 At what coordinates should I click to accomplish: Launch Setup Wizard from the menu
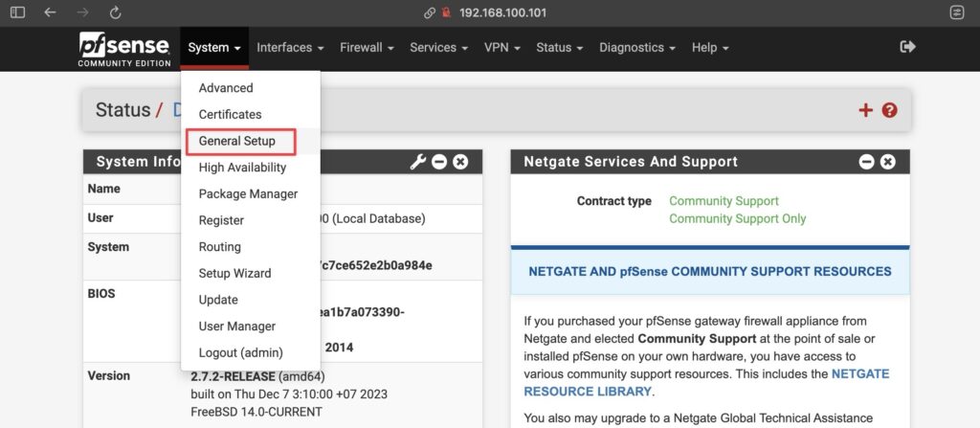[251, 274]
